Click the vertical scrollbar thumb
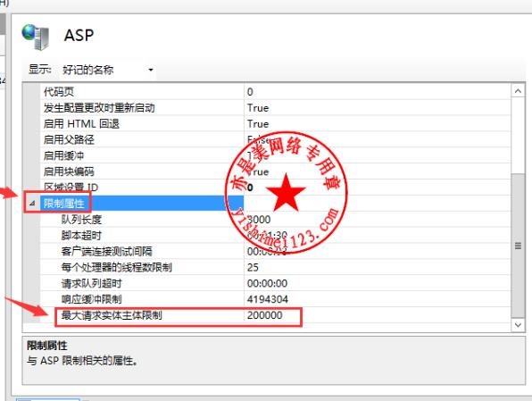532x401 pixels. click(518, 245)
